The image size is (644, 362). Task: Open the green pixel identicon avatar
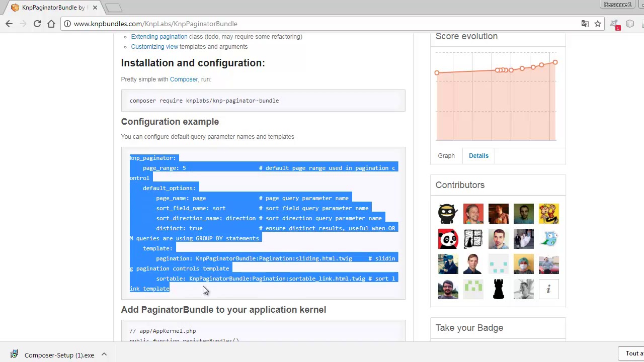pyautogui.click(x=473, y=289)
